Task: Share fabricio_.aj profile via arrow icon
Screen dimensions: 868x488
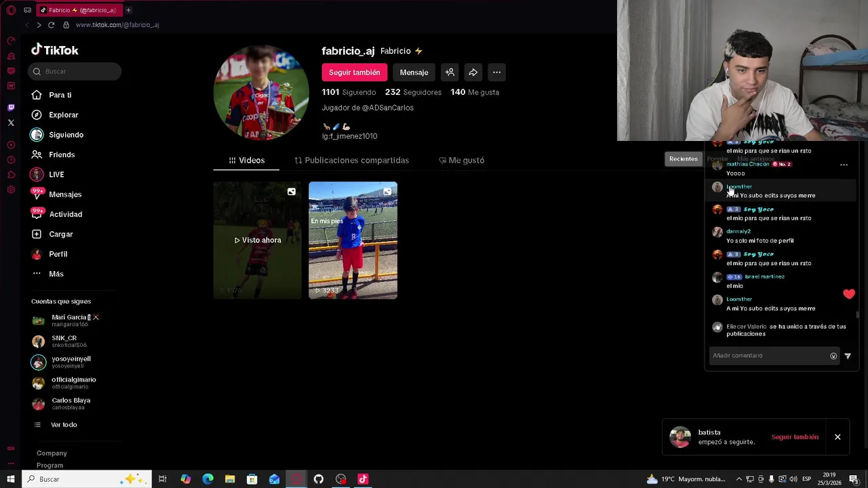Action: pyautogui.click(x=473, y=73)
